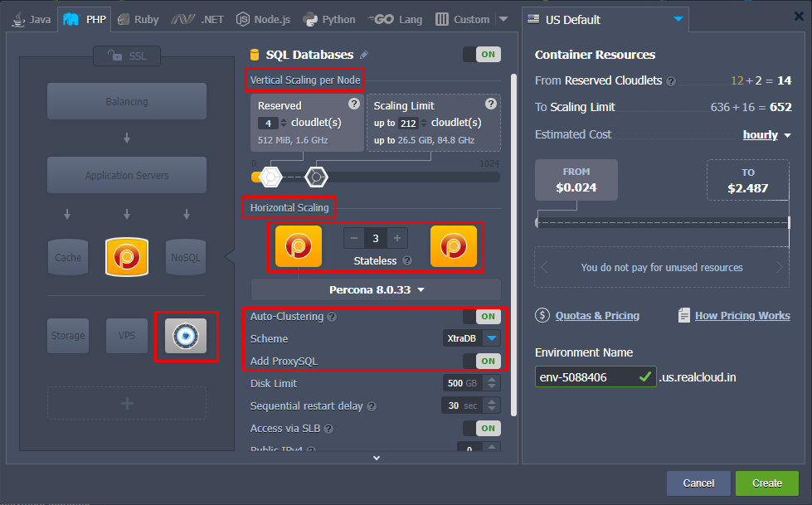Switch to the Java tab

31,19
